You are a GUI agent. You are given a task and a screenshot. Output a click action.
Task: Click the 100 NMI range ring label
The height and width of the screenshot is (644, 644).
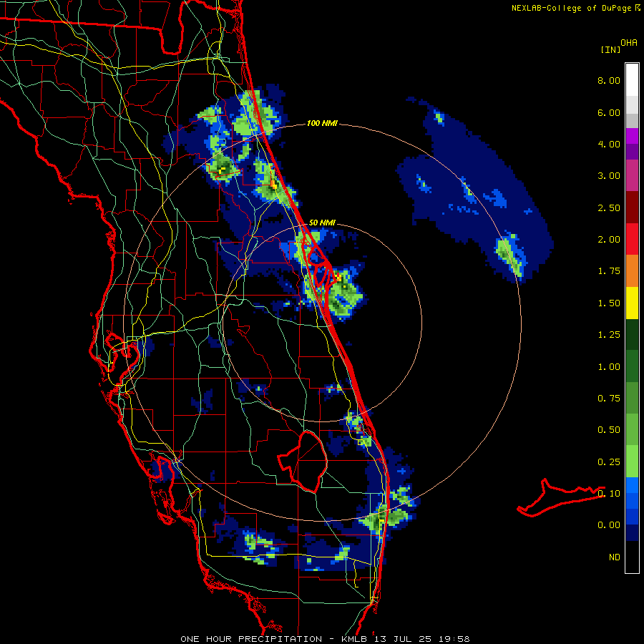(x=322, y=123)
